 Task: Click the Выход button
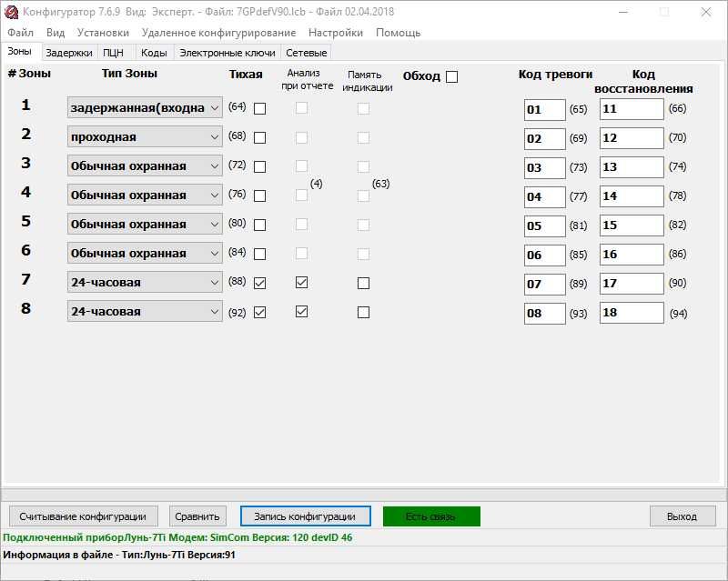(682, 516)
